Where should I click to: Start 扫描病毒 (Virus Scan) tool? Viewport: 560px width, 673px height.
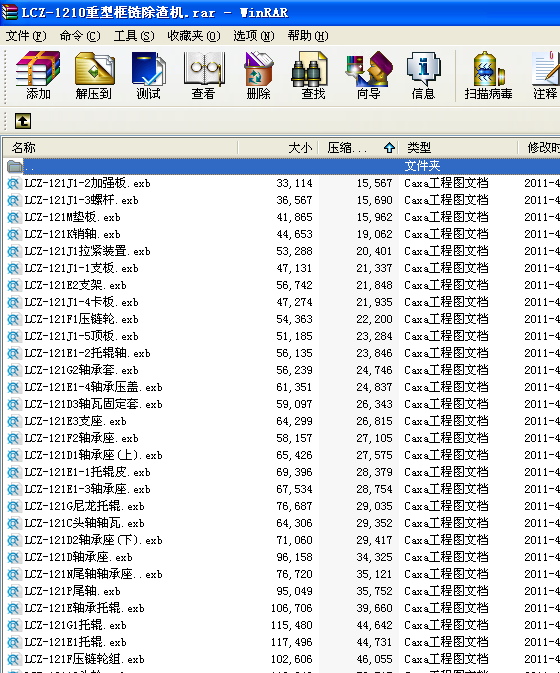coord(488,76)
